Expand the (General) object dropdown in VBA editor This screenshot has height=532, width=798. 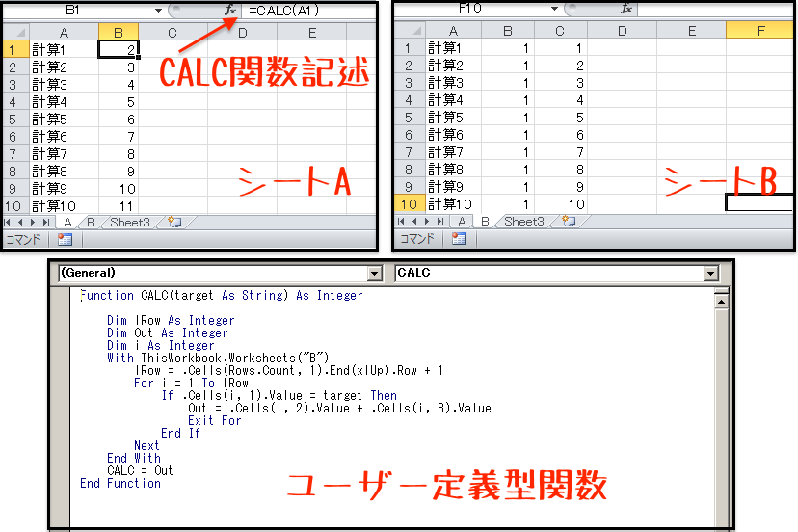(375, 274)
